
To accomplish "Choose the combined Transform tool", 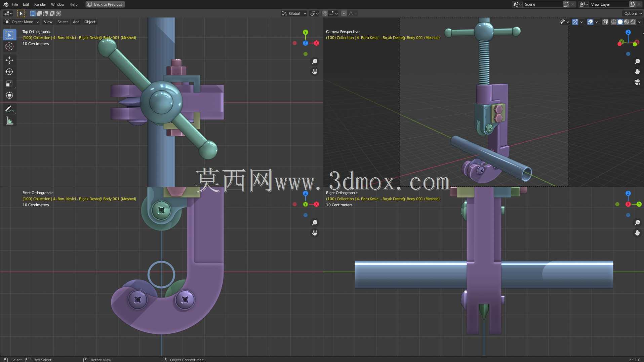I will 9,96.
